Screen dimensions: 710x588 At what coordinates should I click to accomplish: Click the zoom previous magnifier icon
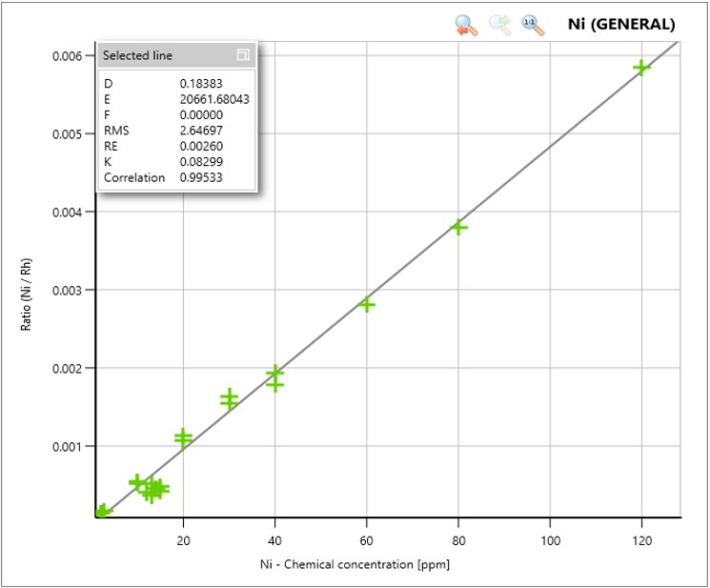[466, 26]
